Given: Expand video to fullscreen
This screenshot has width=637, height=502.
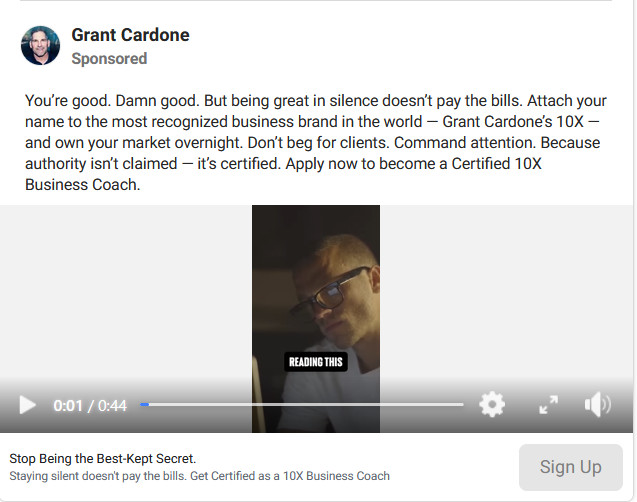Looking at the screenshot, I should 548,405.
